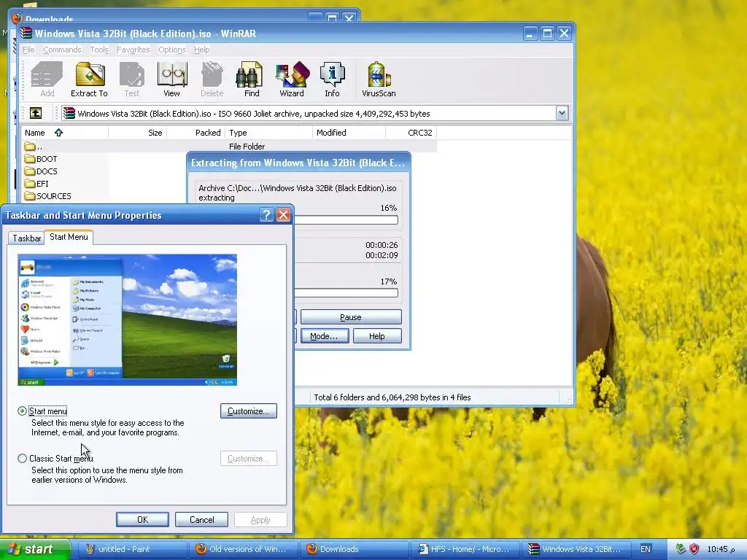Click the Extract To toolbar icon
The width and height of the screenshot is (747, 560).
pos(90,79)
